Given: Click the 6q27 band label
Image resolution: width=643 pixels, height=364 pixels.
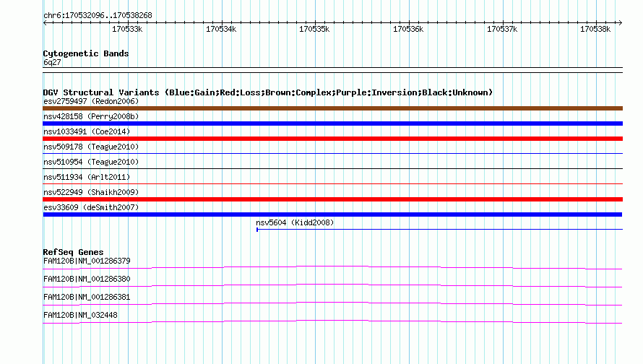Looking at the screenshot, I should 52,62.
